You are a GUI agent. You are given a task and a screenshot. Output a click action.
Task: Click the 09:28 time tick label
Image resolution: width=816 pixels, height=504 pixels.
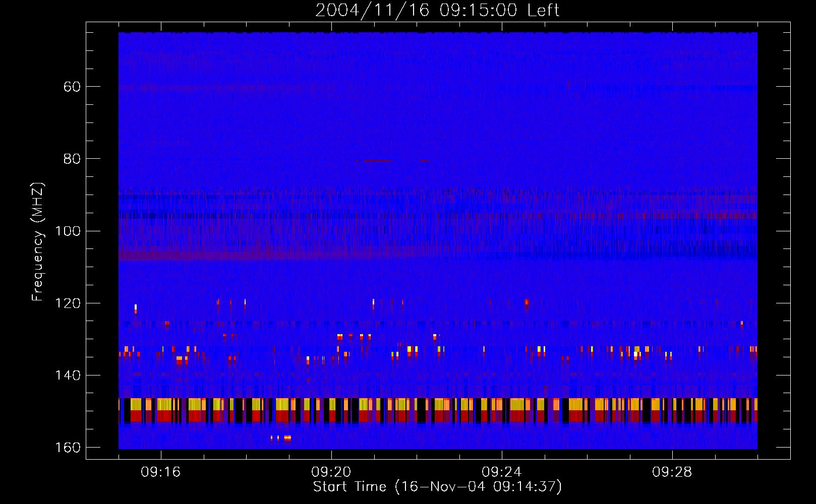click(x=672, y=472)
